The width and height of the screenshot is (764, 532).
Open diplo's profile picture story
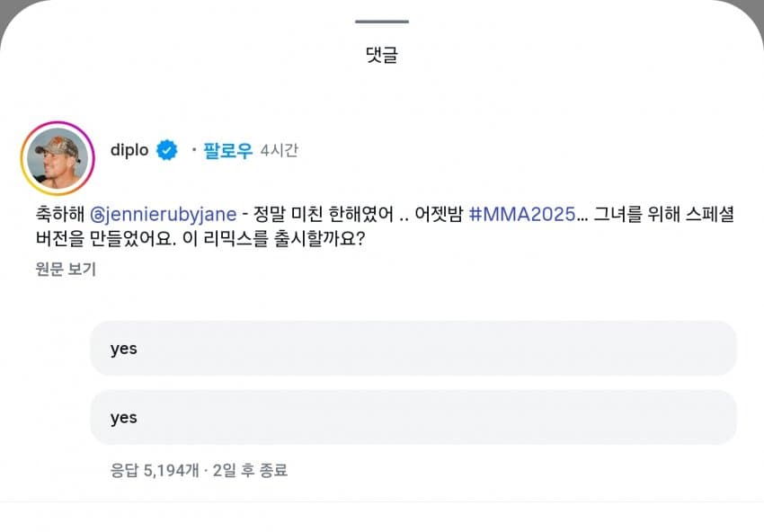[x=58, y=158]
